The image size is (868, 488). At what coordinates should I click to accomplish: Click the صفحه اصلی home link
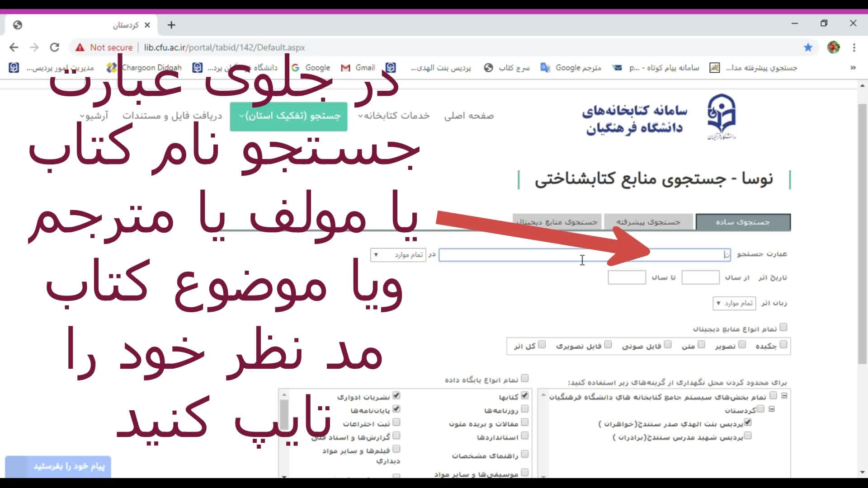[468, 116]
